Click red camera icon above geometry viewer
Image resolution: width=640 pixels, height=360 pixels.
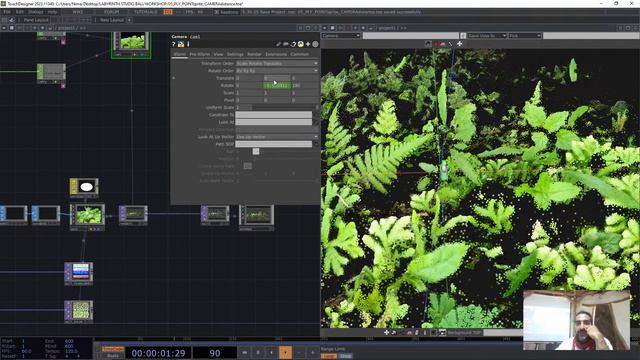442,44
